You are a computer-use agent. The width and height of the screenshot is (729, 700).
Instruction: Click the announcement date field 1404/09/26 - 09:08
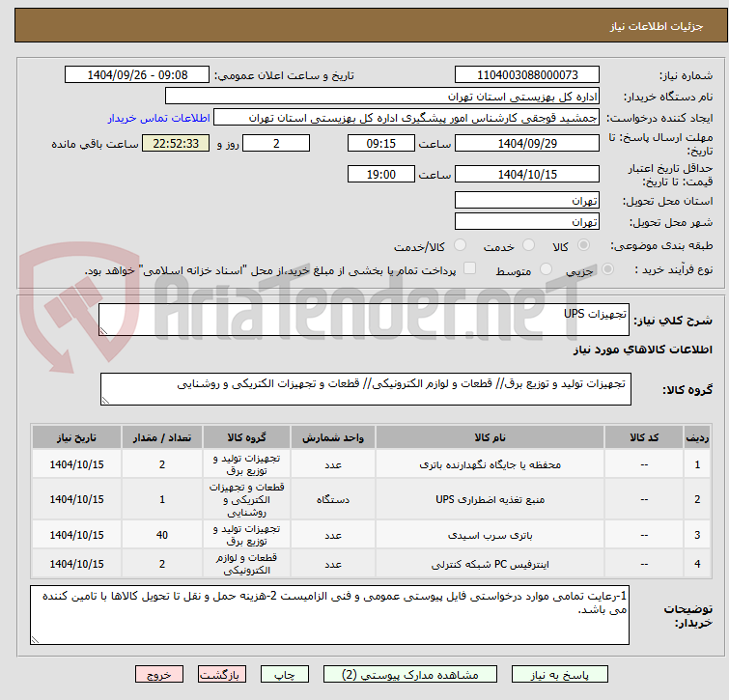tap(137, 75)
